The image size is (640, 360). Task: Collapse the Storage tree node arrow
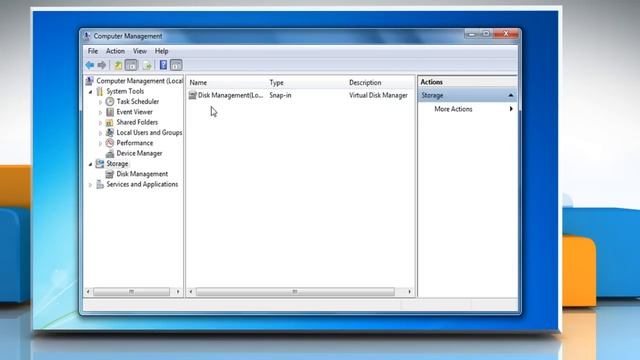[90, 164]
